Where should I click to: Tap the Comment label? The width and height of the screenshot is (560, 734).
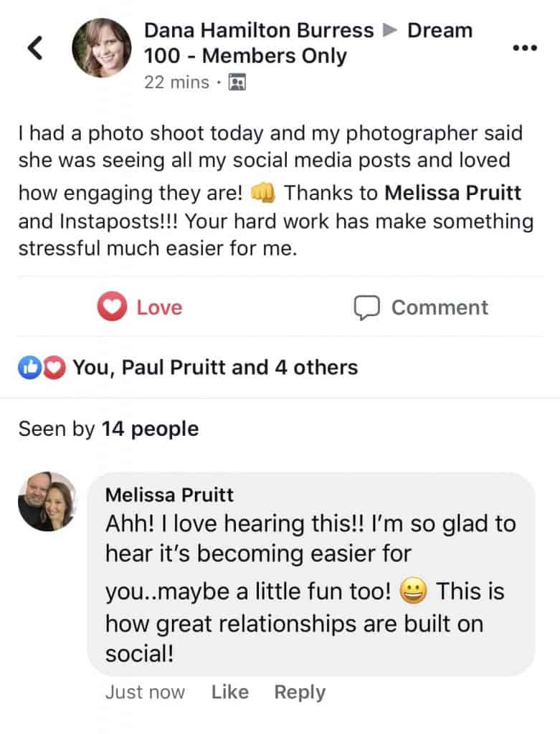coord(440,308)
